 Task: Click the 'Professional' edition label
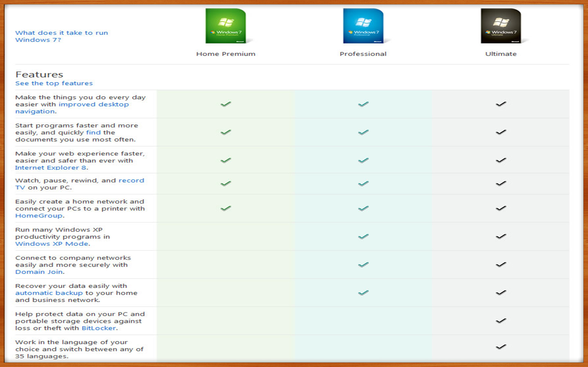363,54
